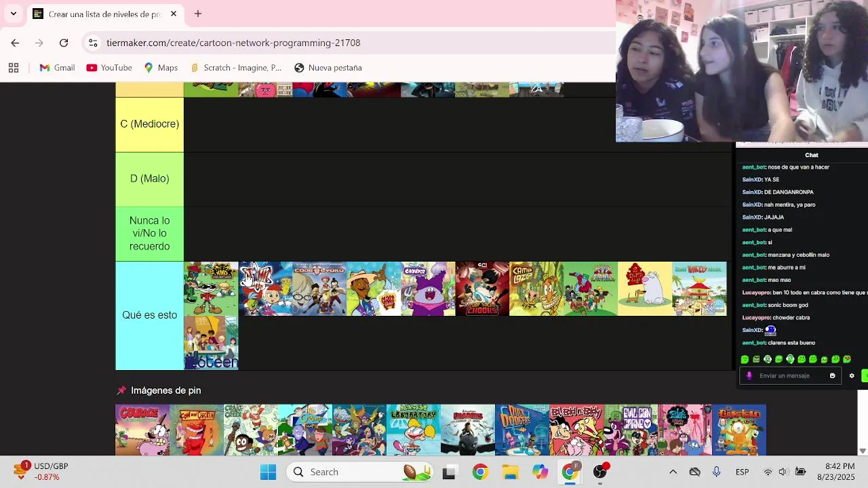The height and width of the screenshot is (488, 868).
Task: Click the Codename Kids Next Door image
Action: tap(211, 289)
